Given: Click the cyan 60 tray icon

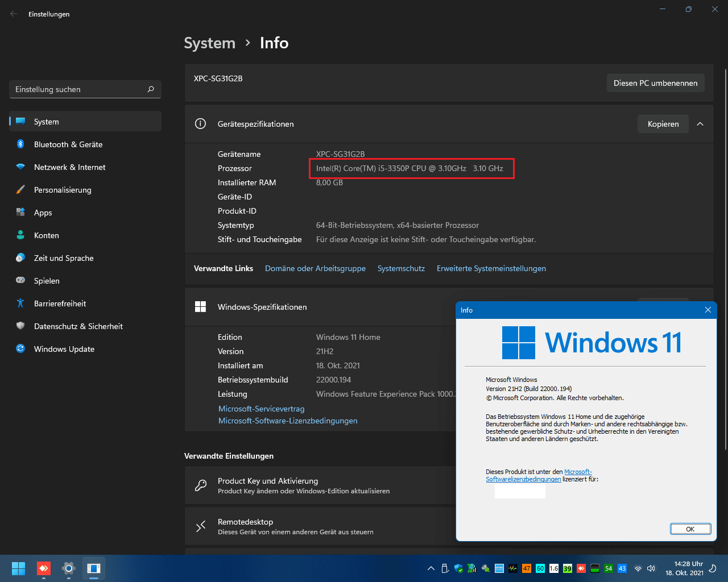Looking at the screenshot, I should (x=540, y=568).
